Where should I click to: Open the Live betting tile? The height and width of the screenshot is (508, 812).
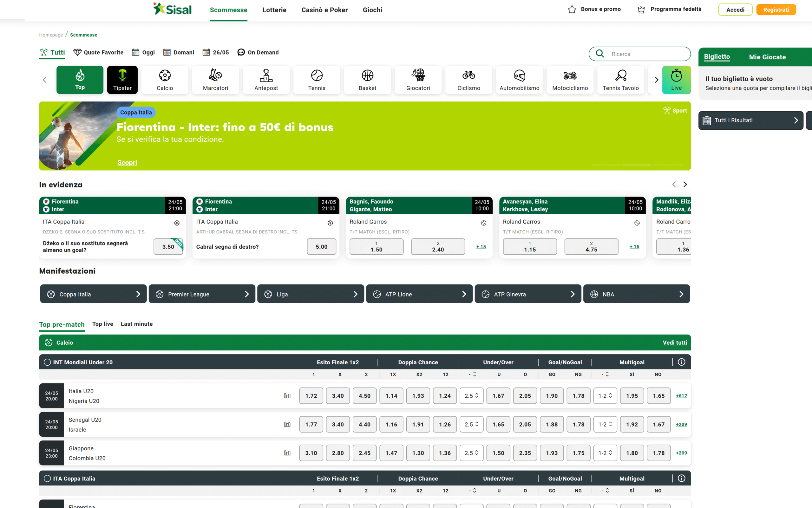tap(676, 80)
